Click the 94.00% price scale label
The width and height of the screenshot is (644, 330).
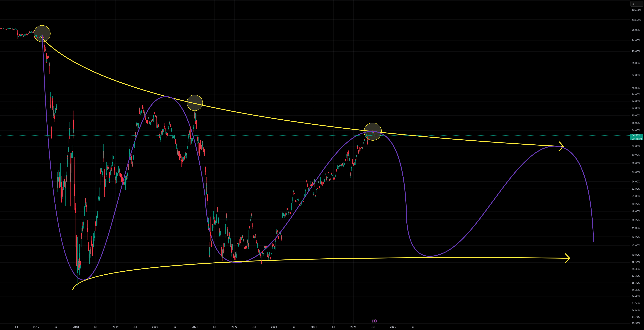pos(635,40)
